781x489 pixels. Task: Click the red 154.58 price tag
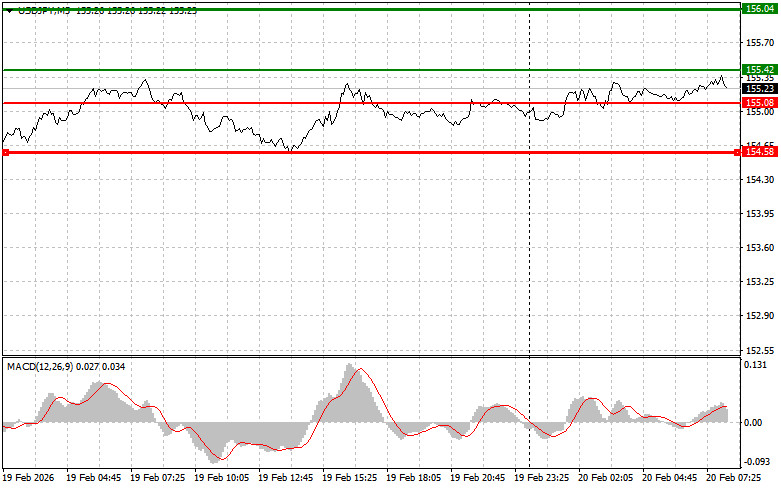(x=759, y=152)
